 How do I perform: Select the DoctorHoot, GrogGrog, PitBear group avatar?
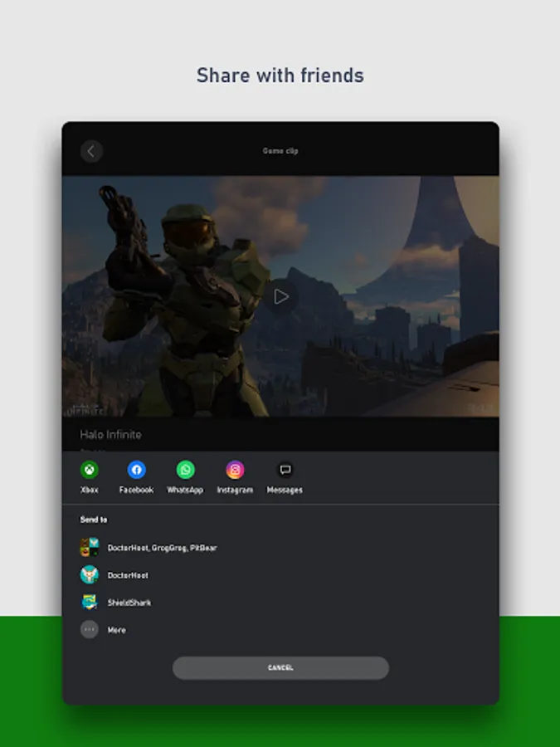(90, 548)
